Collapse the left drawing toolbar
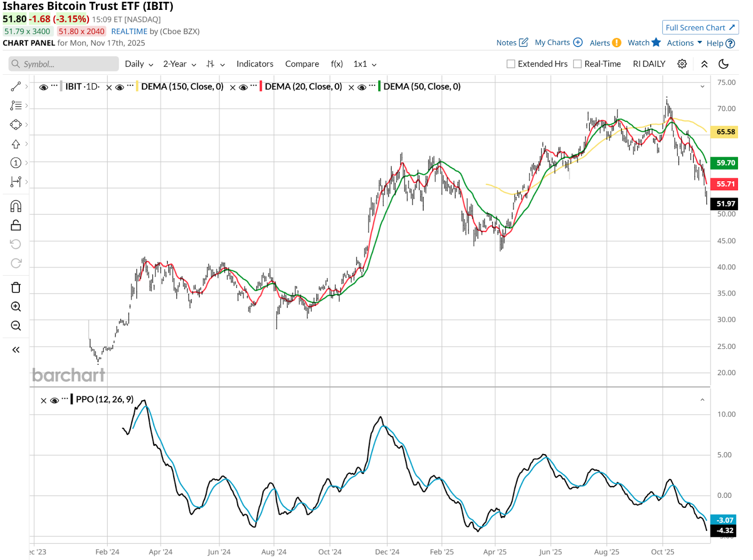This screenshot has height=560, width=753. click(x=16, y=350)
